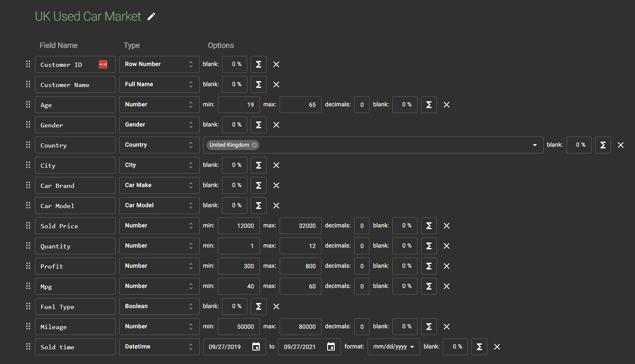Viewport: 635px width, 364px height.
Task: Click Mileage min field 50000
Action: tap(239, 327)
